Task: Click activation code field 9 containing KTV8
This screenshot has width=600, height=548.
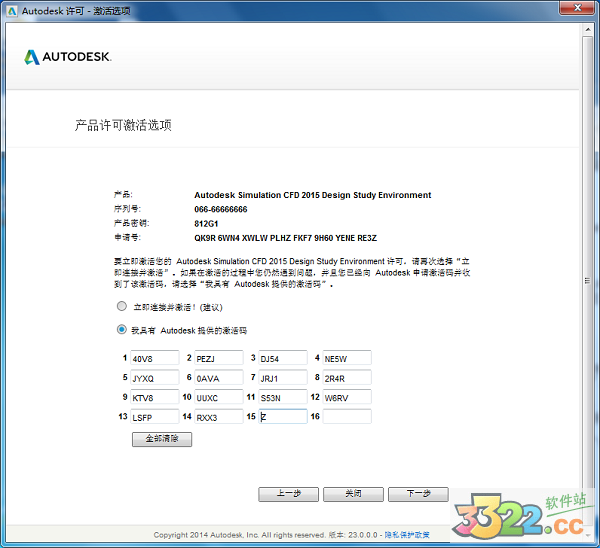Action: (x=155, y=397)
